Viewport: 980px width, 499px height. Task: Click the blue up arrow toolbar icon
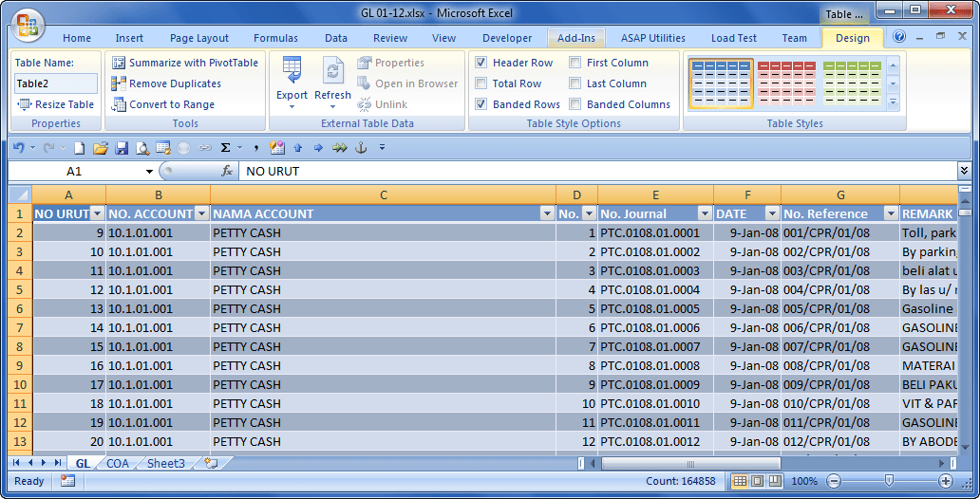coord(297,148)
